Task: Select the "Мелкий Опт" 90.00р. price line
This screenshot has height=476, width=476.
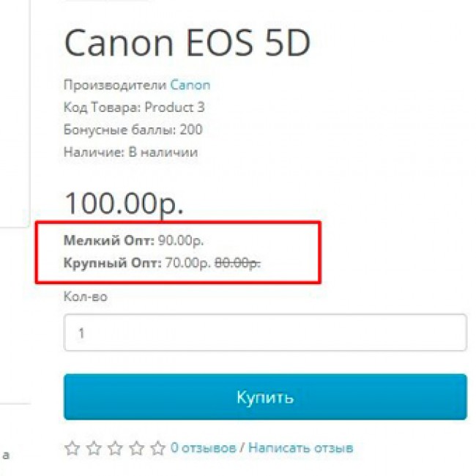Action: click(x=134, y=240)
